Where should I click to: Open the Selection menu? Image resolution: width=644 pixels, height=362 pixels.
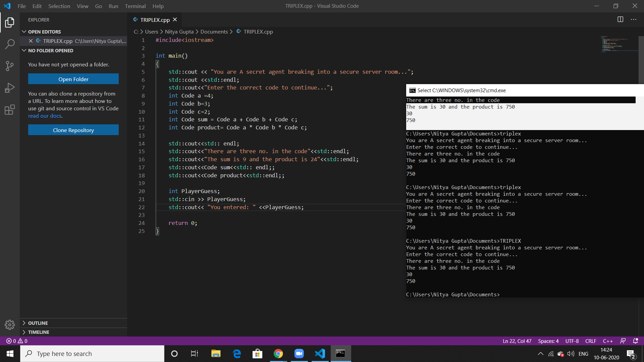click(x=59, y=6)
